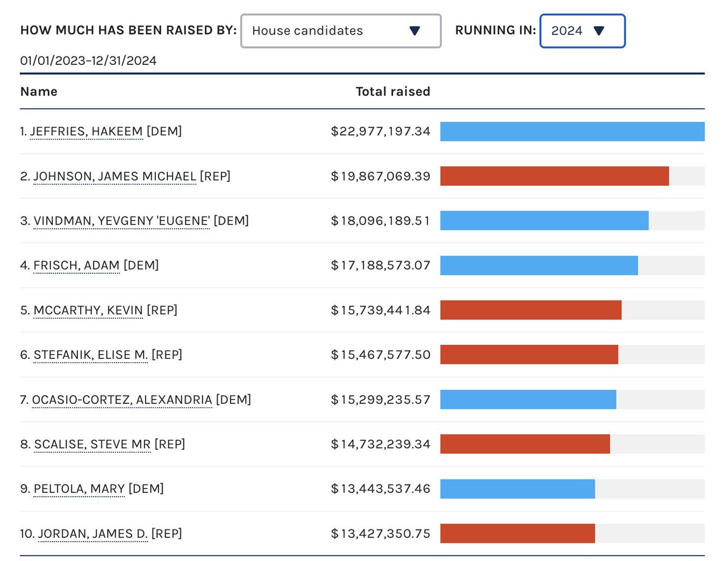The image size is (728, 561).
Task: Open the 2024 election year dropdown
Action: 582,31
